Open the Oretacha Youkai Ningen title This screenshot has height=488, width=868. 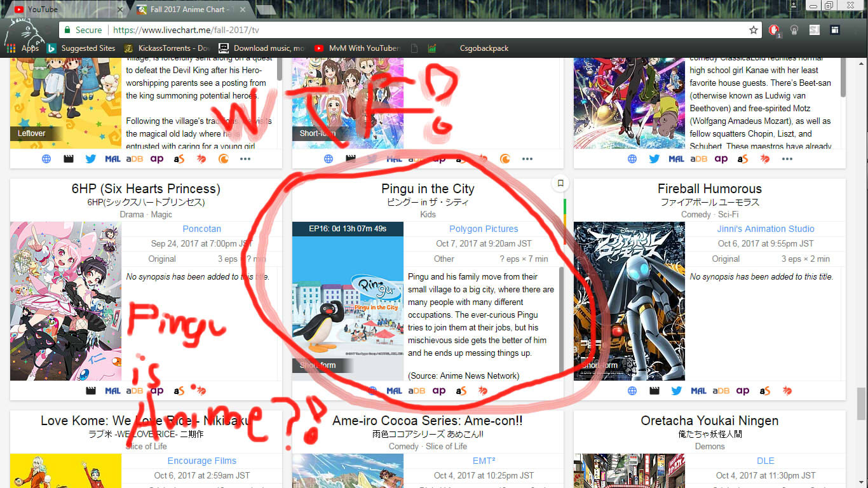click(710, 421)
